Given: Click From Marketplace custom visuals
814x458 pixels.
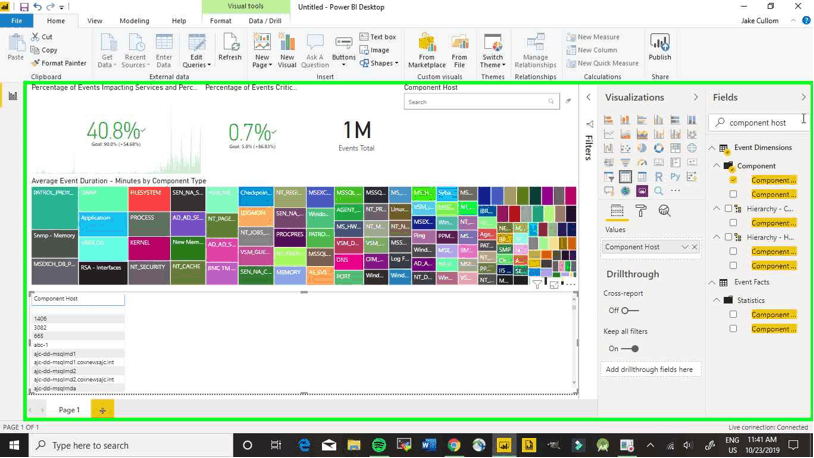Looking at the screenshot, I should pos(427,50).
